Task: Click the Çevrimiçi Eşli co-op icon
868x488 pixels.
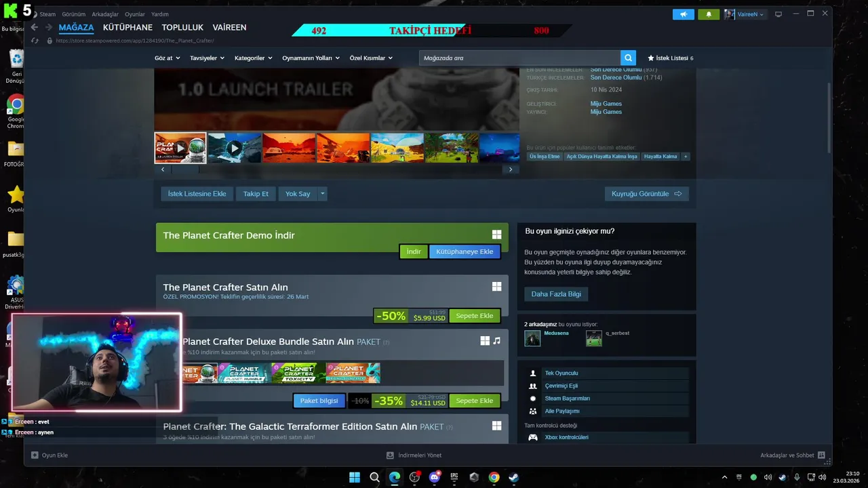Action: pyautogui.click(x=533, y=386)
